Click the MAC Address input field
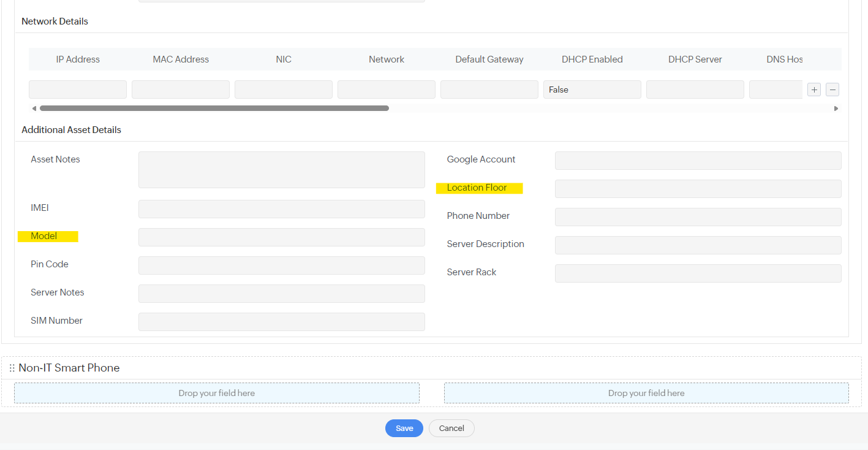The width and height of the screenshot is (868, 450). tap(181, 90)
